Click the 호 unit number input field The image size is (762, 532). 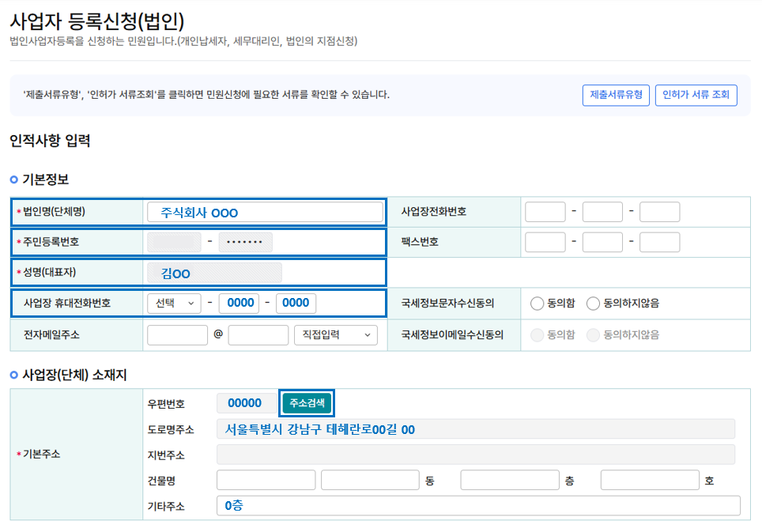(649, 481)
